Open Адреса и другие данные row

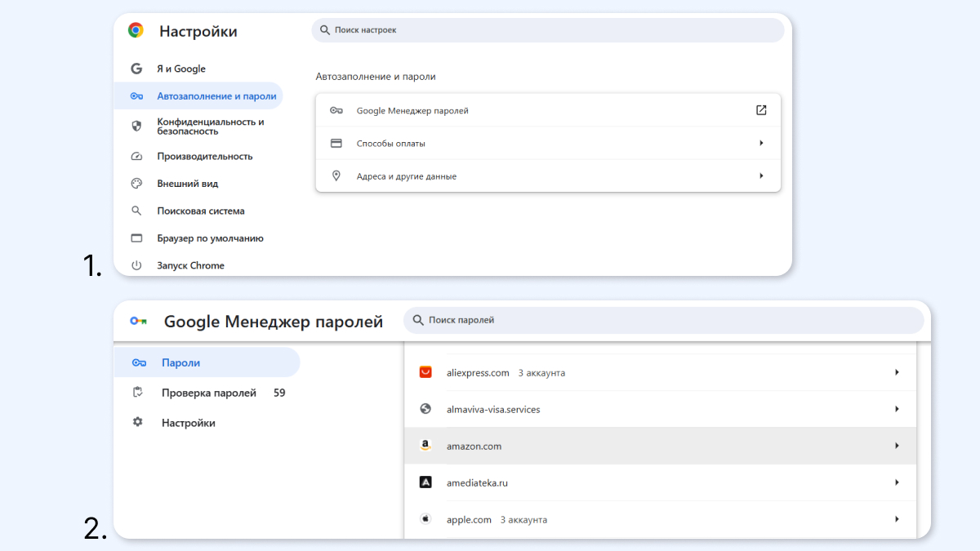pos(548,176)
